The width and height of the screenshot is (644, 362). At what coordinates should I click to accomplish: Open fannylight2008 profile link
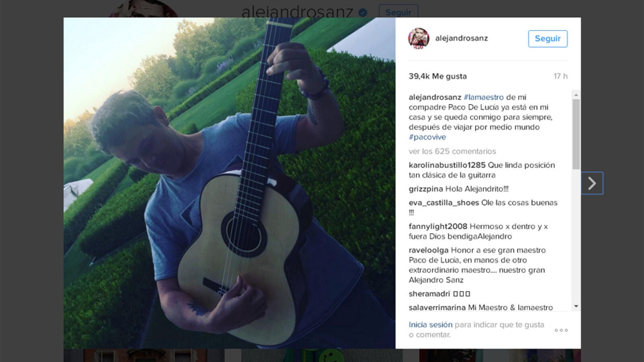(438, 226)
